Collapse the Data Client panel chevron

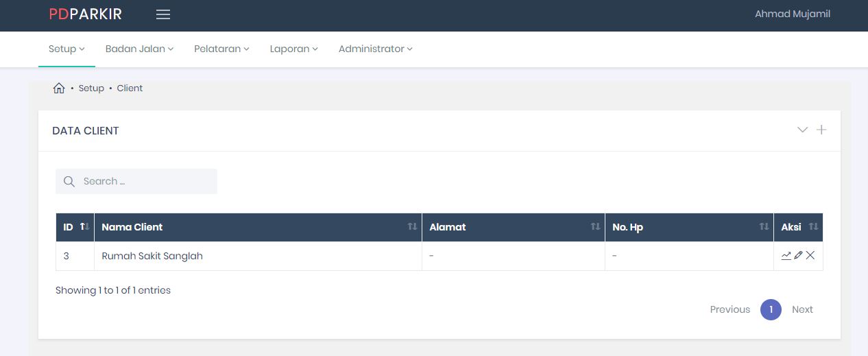(802, 130)
